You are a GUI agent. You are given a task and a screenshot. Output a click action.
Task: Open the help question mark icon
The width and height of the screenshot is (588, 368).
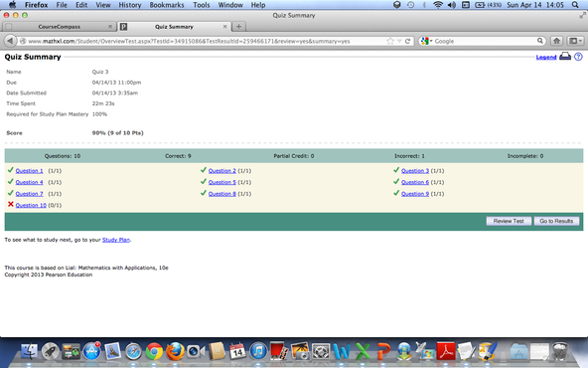pos(578,57)
